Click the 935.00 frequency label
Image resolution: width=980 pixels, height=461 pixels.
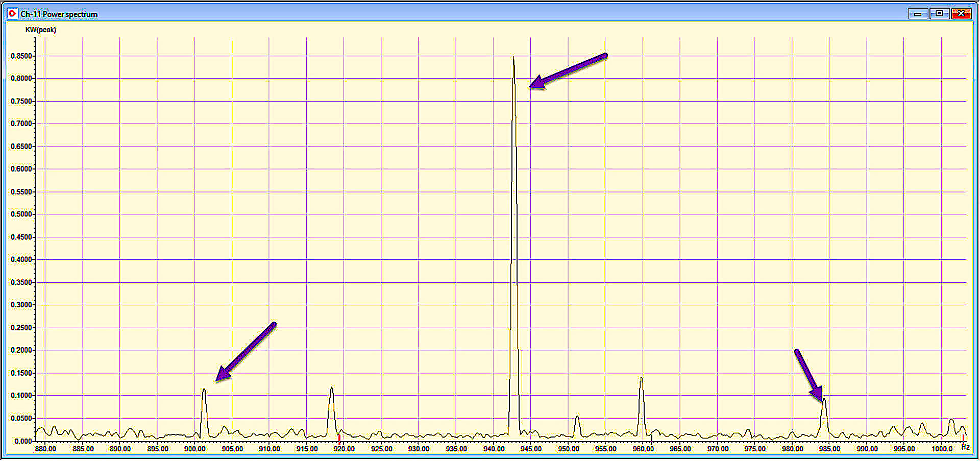tap(456, 449)
